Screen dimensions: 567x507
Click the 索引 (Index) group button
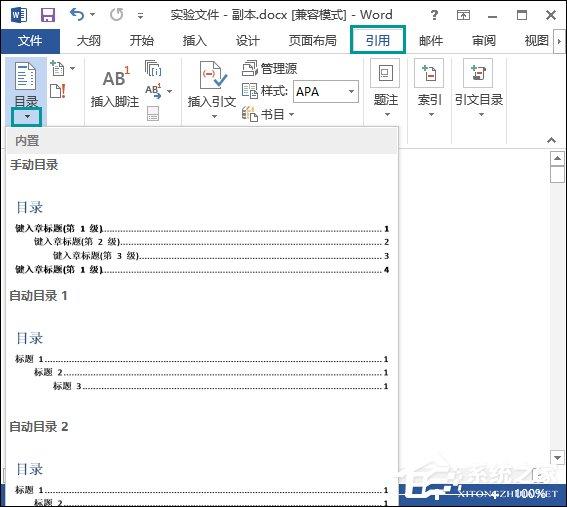[x=430, y=89]
